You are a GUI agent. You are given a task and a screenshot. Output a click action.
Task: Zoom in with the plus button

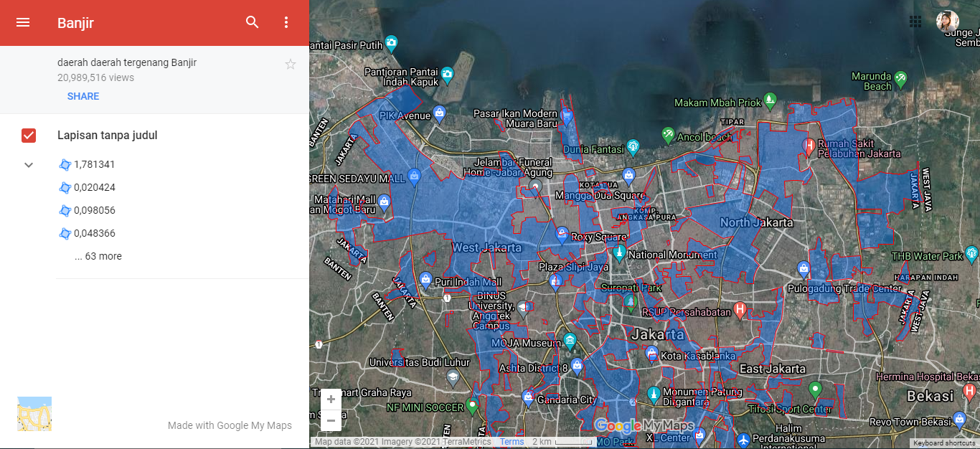(x=331, y=400)
